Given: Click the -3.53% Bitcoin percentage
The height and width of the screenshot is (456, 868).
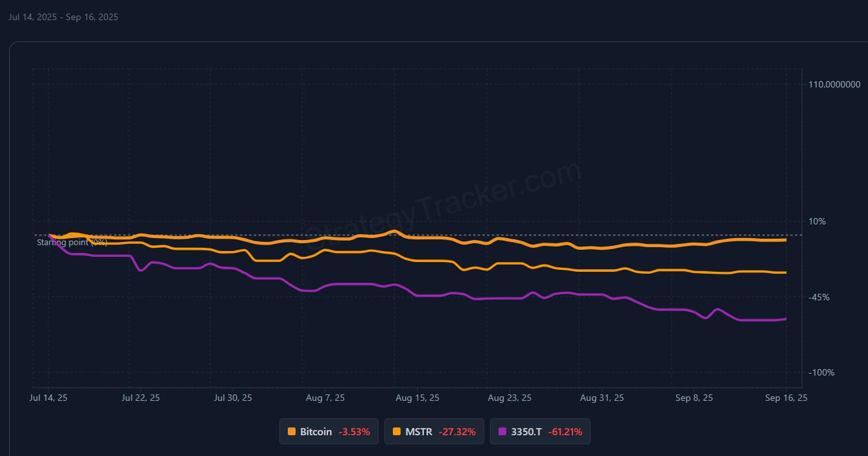Looking at the screenshot, I should point(354,431).
